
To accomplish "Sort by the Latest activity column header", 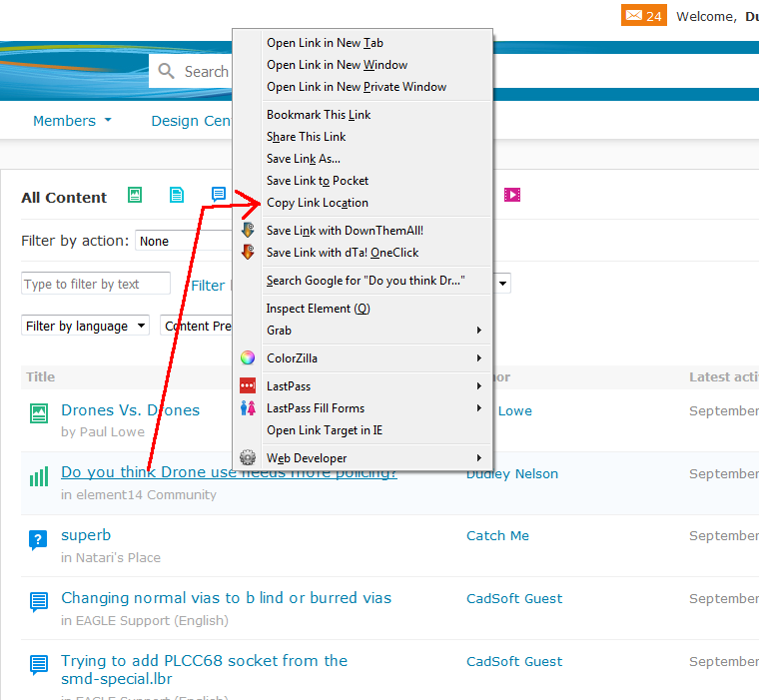I will pyautogui.click(x=724, y=376).
